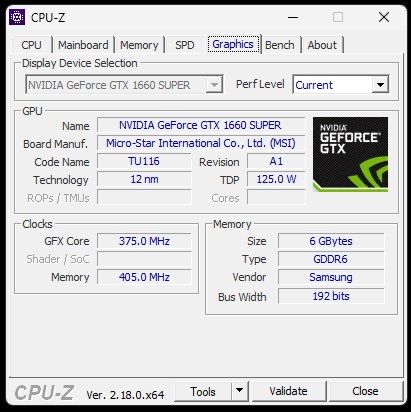
Task: Open the About tab
Action: [322, 45]
